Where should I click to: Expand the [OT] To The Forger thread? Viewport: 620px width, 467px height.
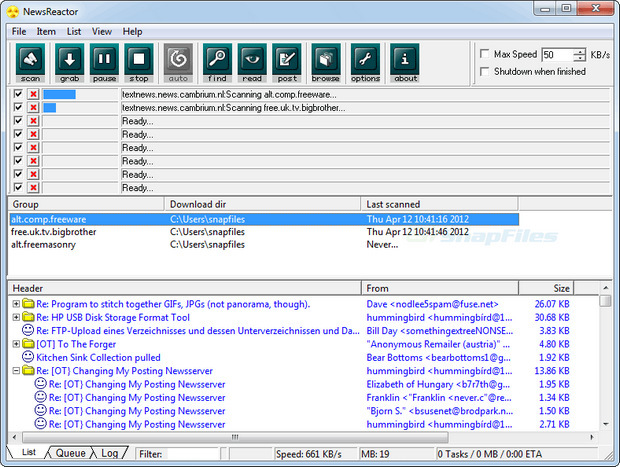[16, 344]
